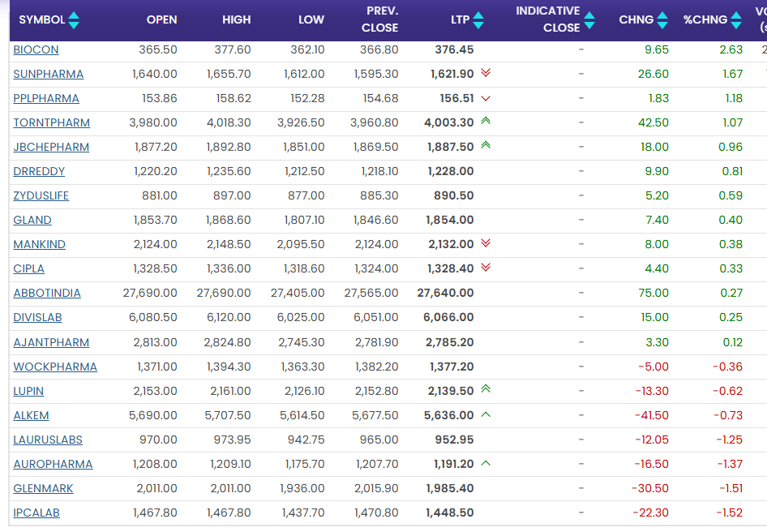Open ABBOTINDIA quote link
767x532 pixels.
[47, 293]
